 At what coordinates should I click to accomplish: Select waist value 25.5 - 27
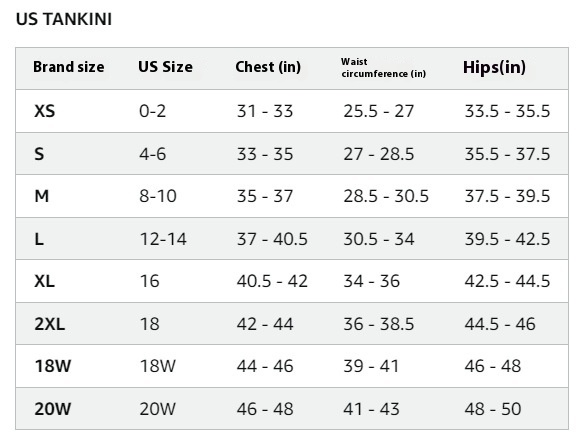379,111
